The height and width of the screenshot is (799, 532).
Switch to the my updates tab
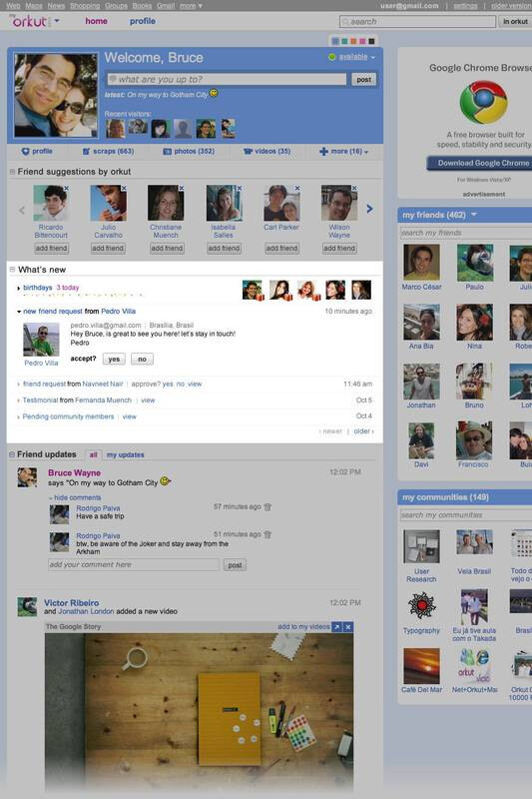coord(125,454)
